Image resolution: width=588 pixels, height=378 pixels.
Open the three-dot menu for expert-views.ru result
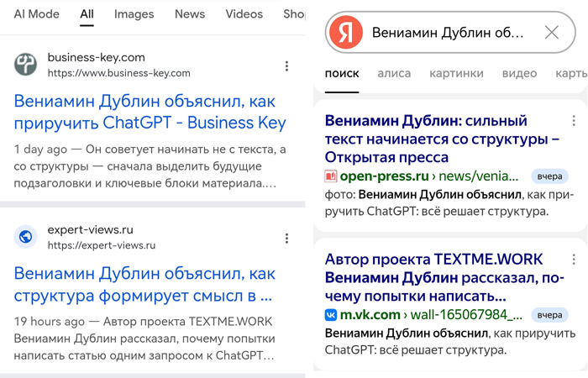pyautogui.click(x=287, y=238)
